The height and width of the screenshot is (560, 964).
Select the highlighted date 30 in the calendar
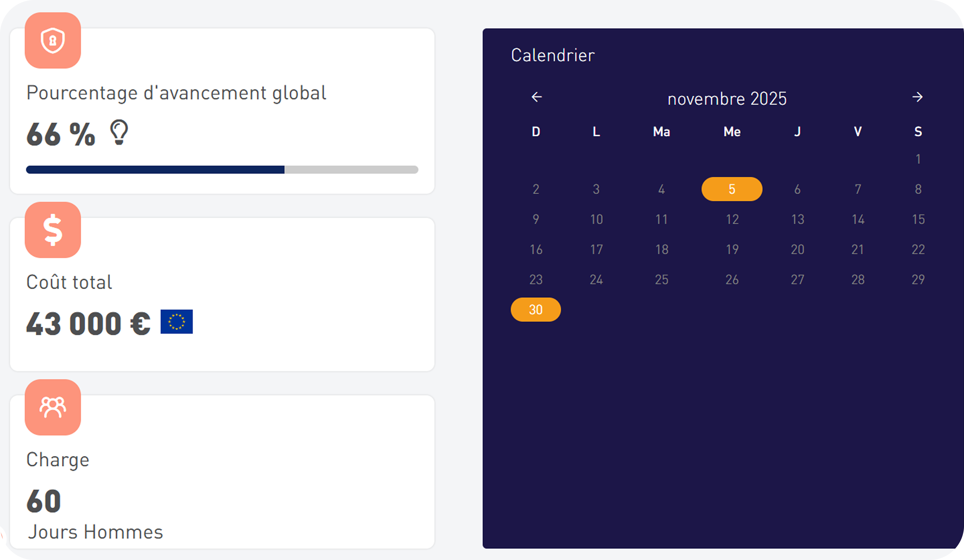(x=536, y=309)
